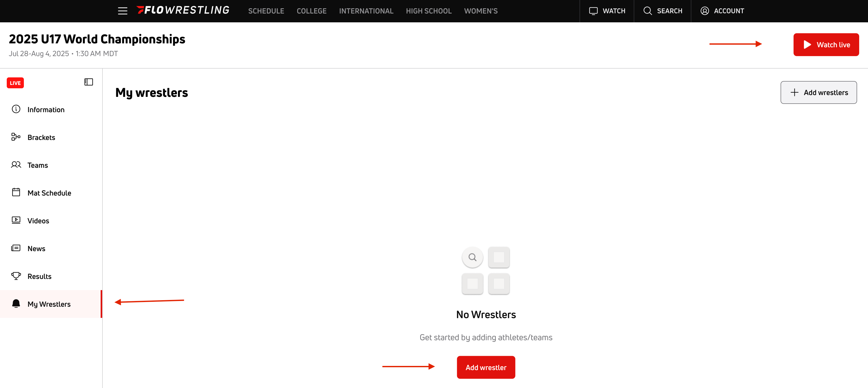Screen dimensions: 868x388
Task: Collapse the sidebar panel icon
Action: (89, 82)
